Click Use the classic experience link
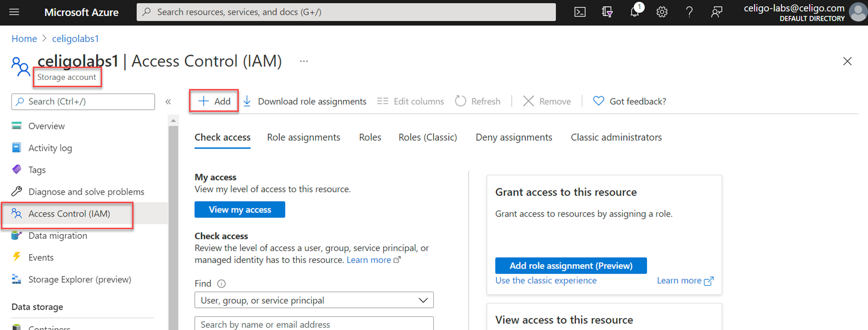 click(x=546, y=280)
